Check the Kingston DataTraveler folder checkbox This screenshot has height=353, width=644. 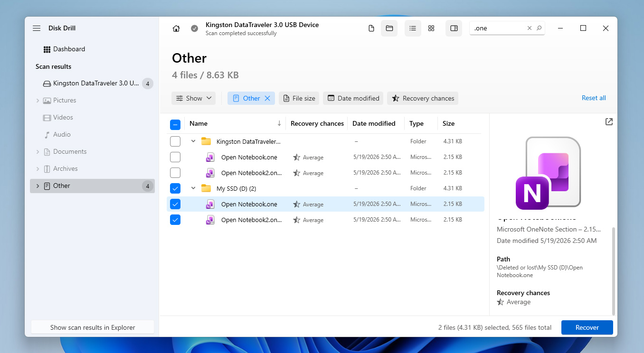click(175, 141)
